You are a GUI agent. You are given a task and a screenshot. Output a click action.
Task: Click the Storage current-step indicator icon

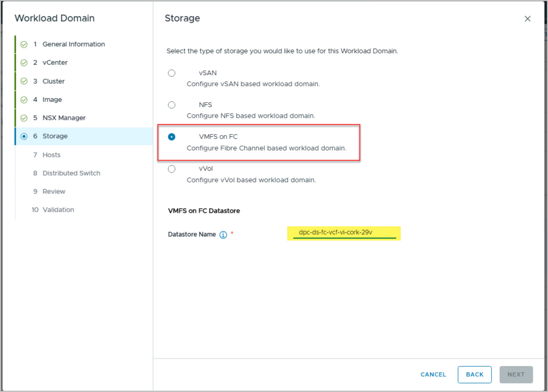pyautogui.click(x=24, y=136)
